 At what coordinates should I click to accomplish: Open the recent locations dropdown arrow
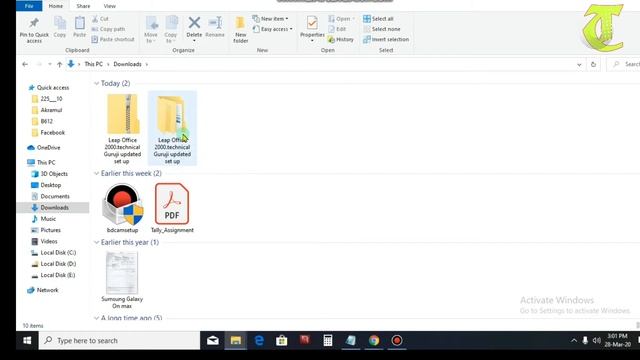click(x=50, y=64)
